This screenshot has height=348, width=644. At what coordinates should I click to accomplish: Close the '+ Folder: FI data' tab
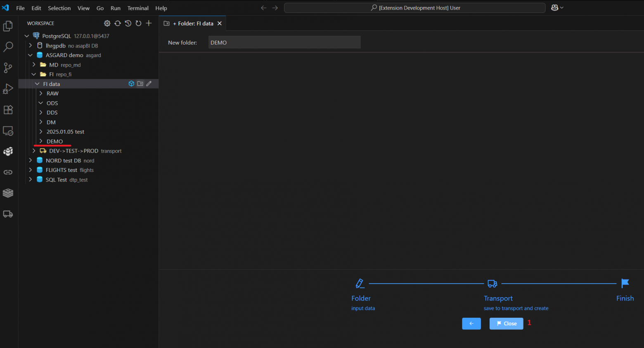220,24
